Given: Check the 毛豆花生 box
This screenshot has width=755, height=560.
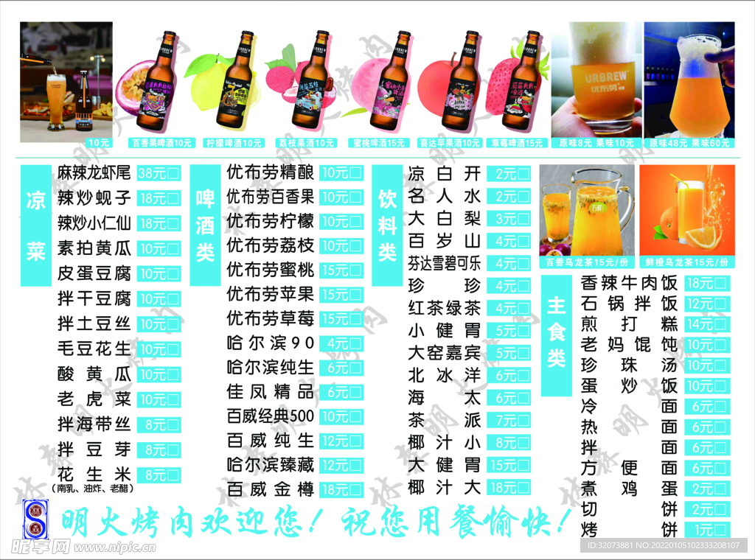Looking at the screenshot, I should (173, 349).
